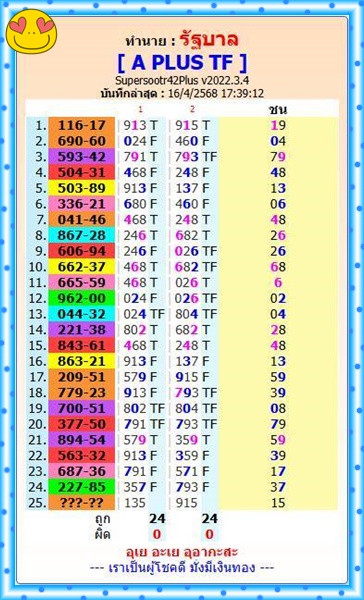Click the cyan 867-28 result cell
The width and height of the screenshot is (364, 600).
(82, 236)
